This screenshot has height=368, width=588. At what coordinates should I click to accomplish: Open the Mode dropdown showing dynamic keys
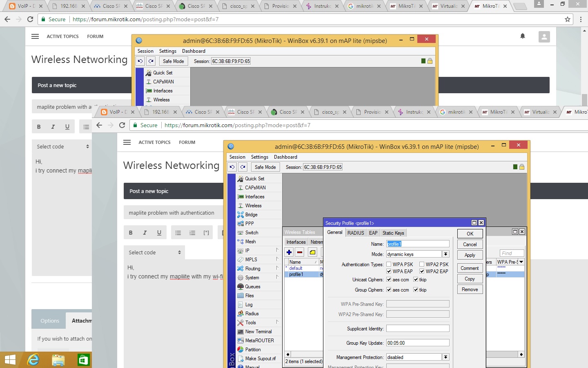(x=445, y=254)
